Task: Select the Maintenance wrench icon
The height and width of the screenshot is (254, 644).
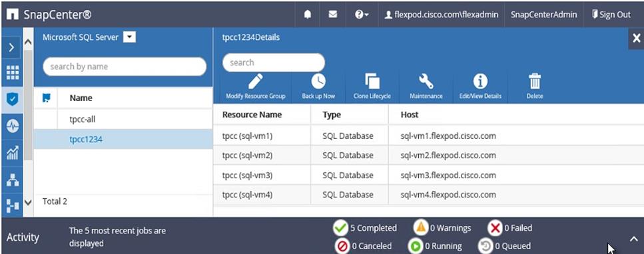Action: point(426,82)
